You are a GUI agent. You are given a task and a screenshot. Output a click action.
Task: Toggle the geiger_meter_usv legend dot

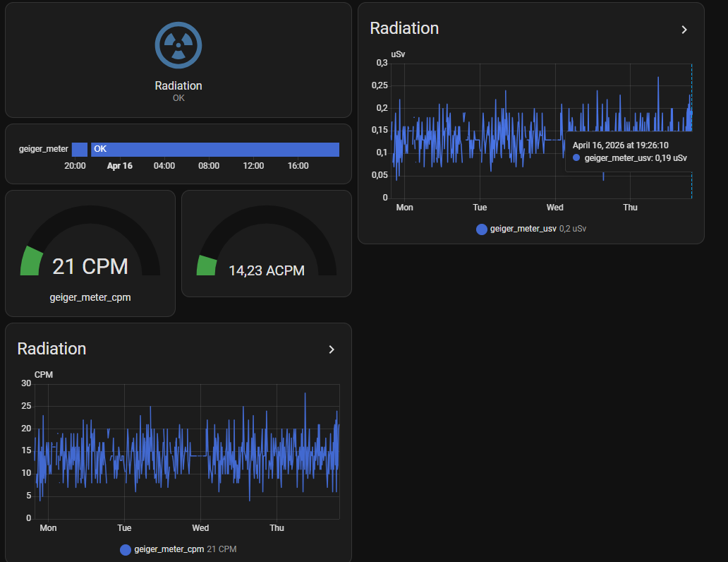pyautogui.click(x=482, y=229)
